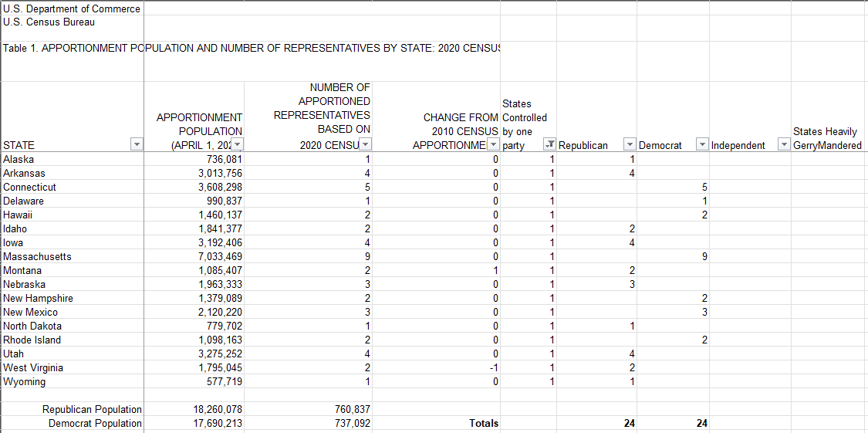The height and width of the screenshot is (433, 868).
Task: Select the Montana state cell
Action: pos(73,270)
